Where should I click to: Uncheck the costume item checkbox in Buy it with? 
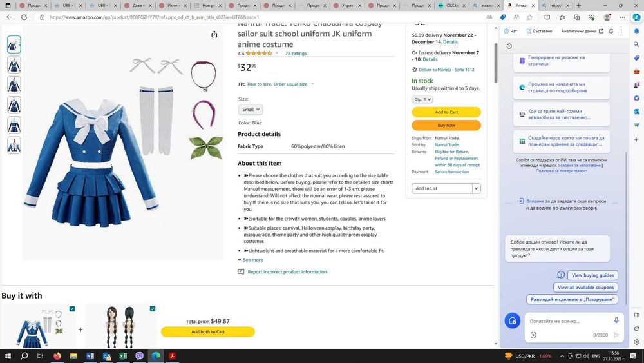pos(72,309)
